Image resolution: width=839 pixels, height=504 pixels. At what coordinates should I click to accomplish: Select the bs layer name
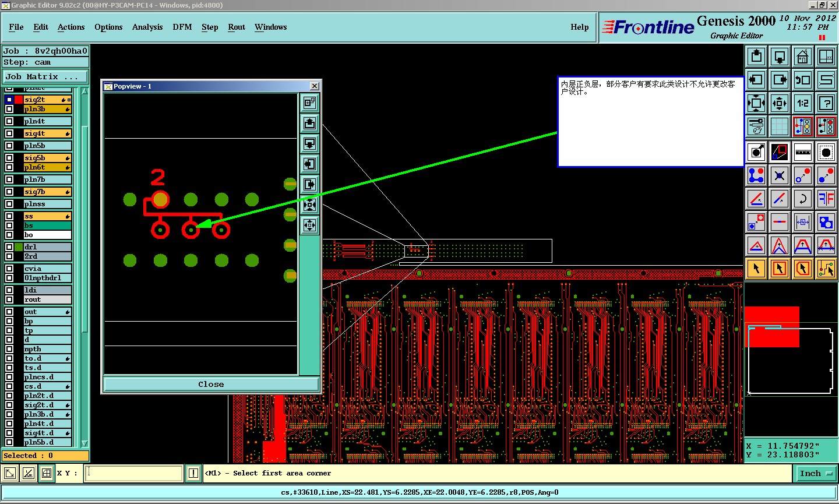pyautogui.click(x=47, y=225)
